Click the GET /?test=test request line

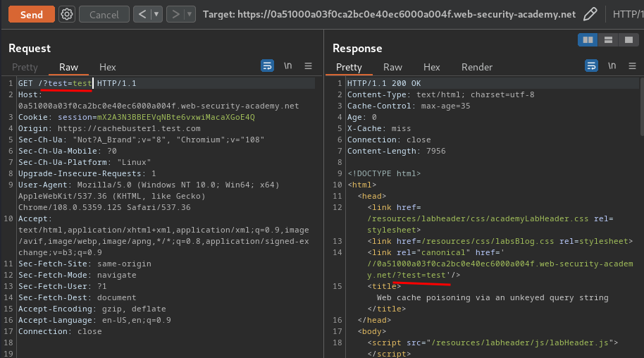pos(78,83)
